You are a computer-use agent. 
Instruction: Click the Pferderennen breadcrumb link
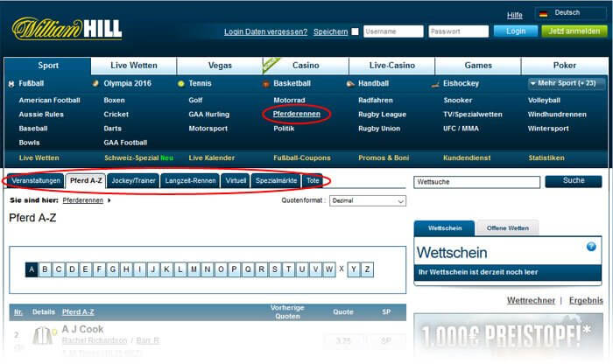[x=83, y=200]
